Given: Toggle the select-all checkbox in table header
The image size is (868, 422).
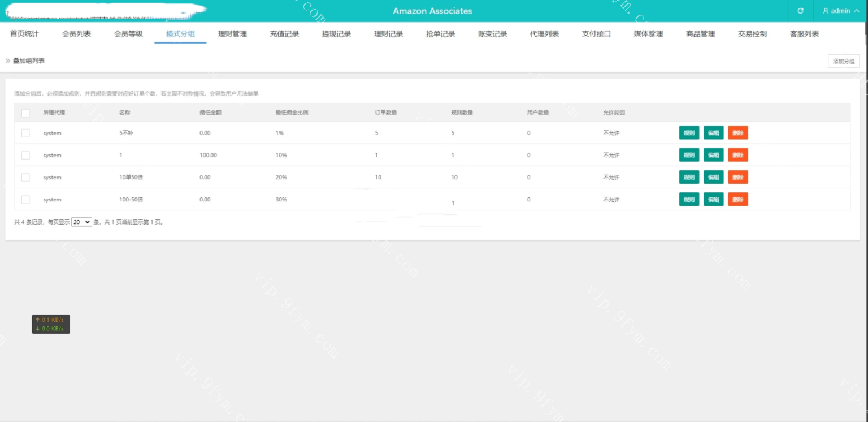Looking at the screenshot, I should tap(25, 113).
